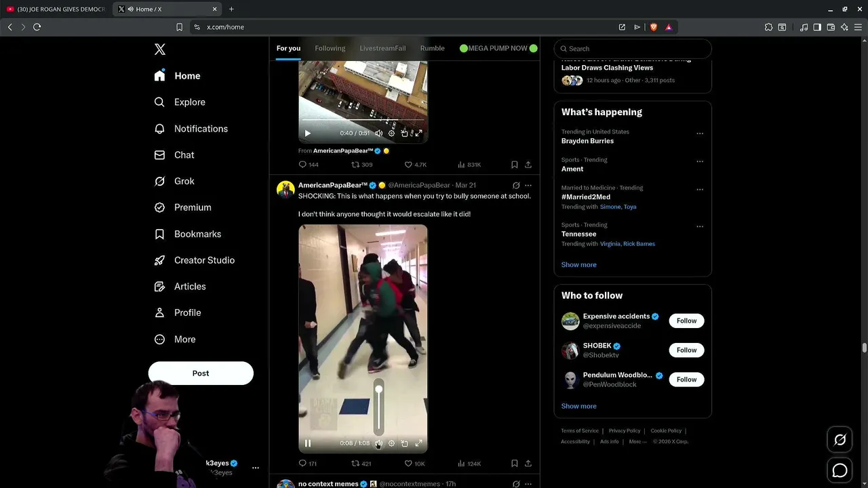Adjust the hallway video volume slider
868x488 pixels.
379,407
